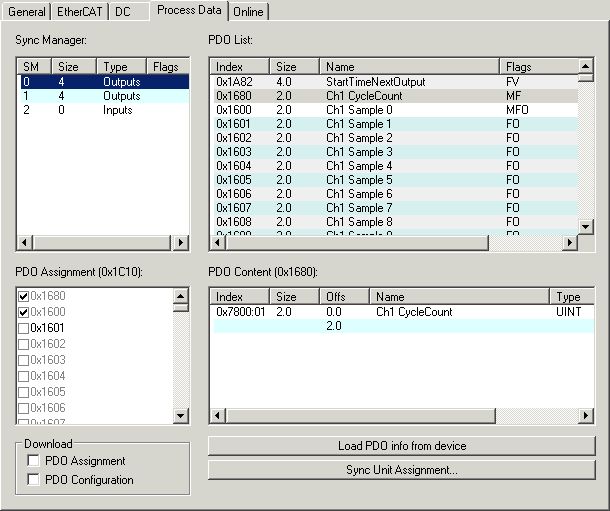Select PDO 0x1605 Ch1 Sample 5 row
This screenshot has width=610, height=511.
coord(396,180)
